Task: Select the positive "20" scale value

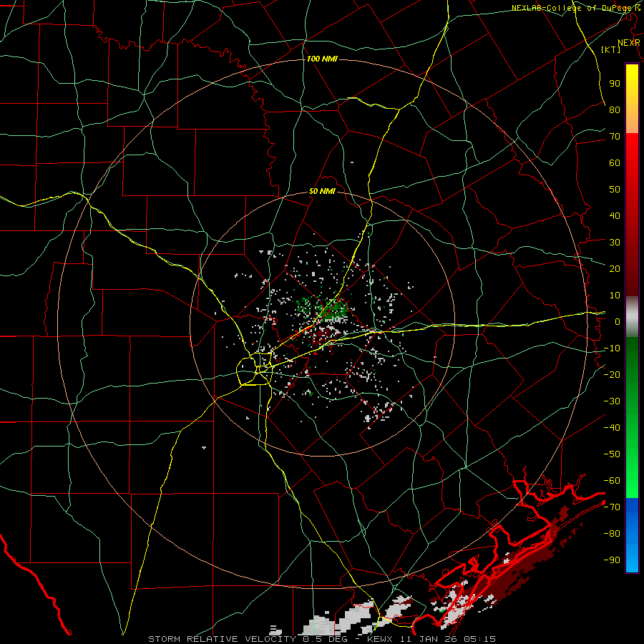Action: pos(615,268)
